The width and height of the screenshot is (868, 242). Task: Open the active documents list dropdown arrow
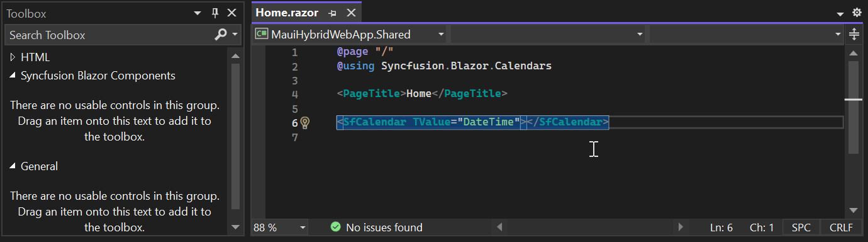point(841,14)
